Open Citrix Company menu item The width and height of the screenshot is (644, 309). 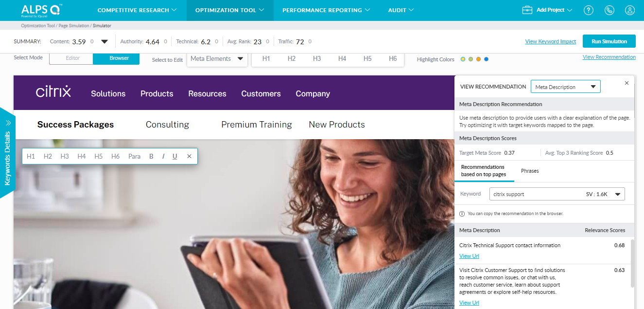point(313,93)
